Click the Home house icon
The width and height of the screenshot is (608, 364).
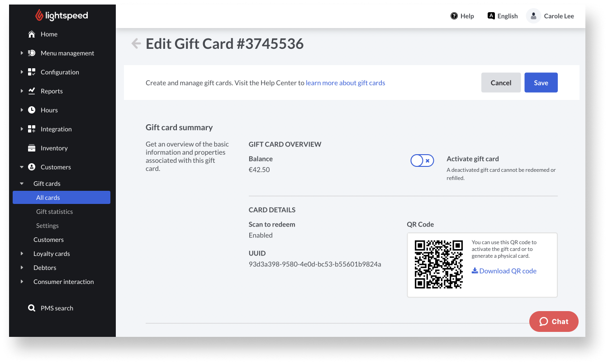(x=32, y=34)
